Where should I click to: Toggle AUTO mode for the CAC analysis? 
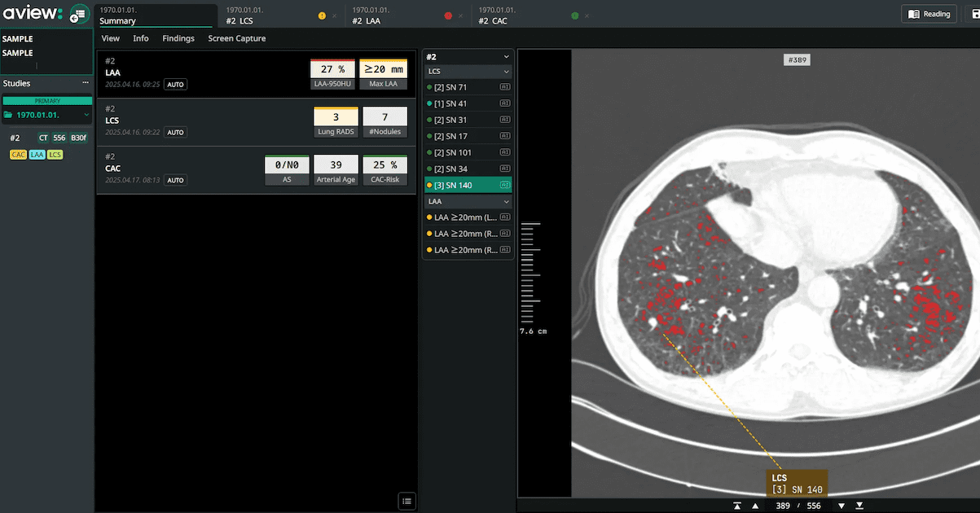tap(174, 180)
